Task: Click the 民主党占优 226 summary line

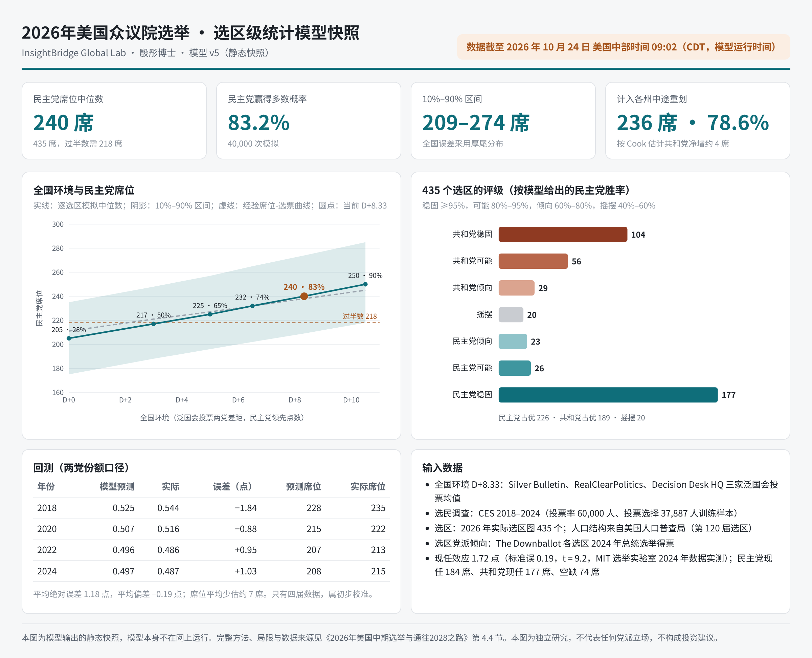Action: point(571,418)
